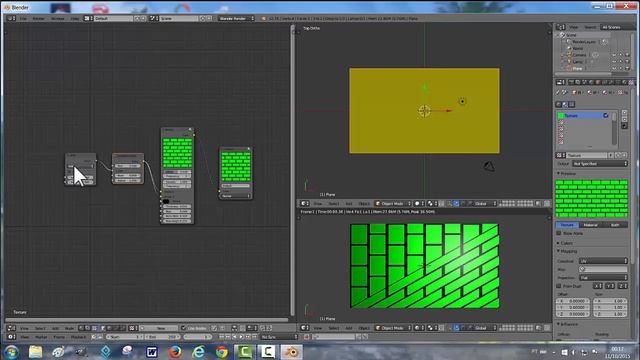Select World in the outliner
This screenshot has width=640, height=360.
(578, 48)
